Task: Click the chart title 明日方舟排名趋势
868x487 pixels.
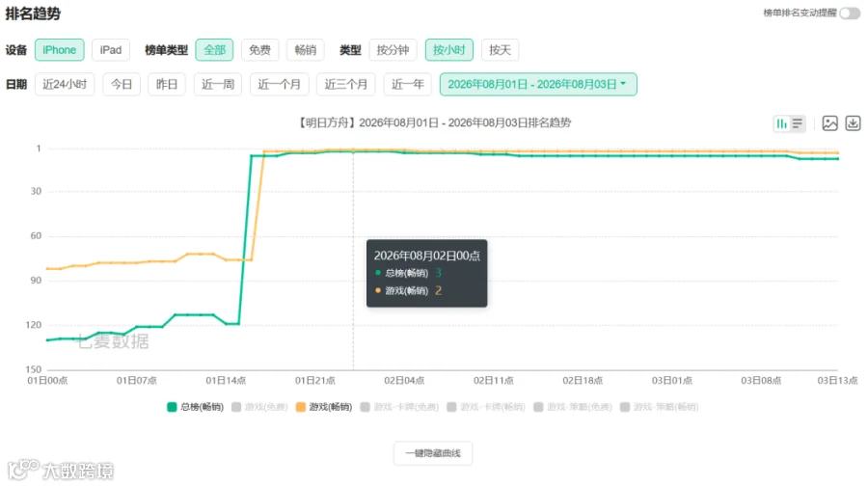Action: [x=435, y=122]
